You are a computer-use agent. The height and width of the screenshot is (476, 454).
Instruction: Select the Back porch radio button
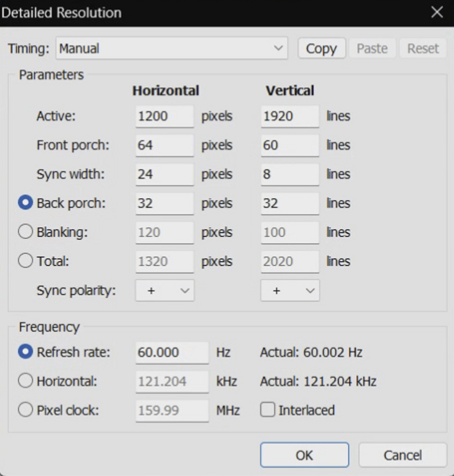(x=25, y=202)
